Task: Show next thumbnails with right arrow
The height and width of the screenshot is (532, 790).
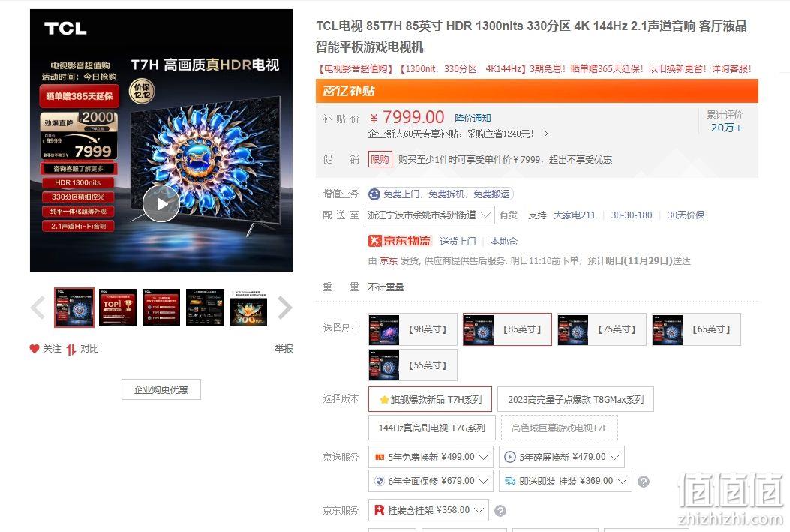Action: click(284, 308)
